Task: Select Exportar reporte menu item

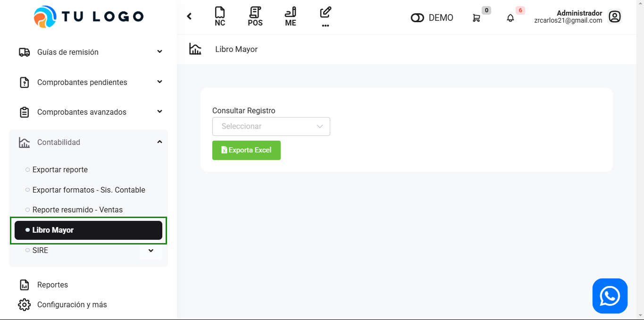Action: click(60, 169)
